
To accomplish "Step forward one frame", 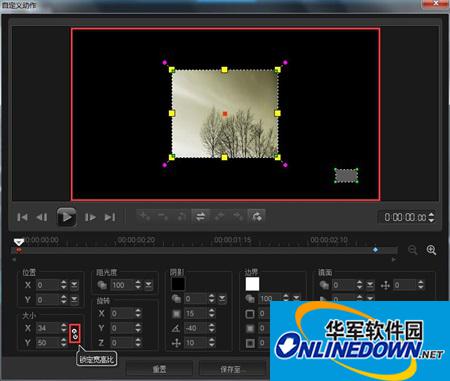I will tap(90, 217).
